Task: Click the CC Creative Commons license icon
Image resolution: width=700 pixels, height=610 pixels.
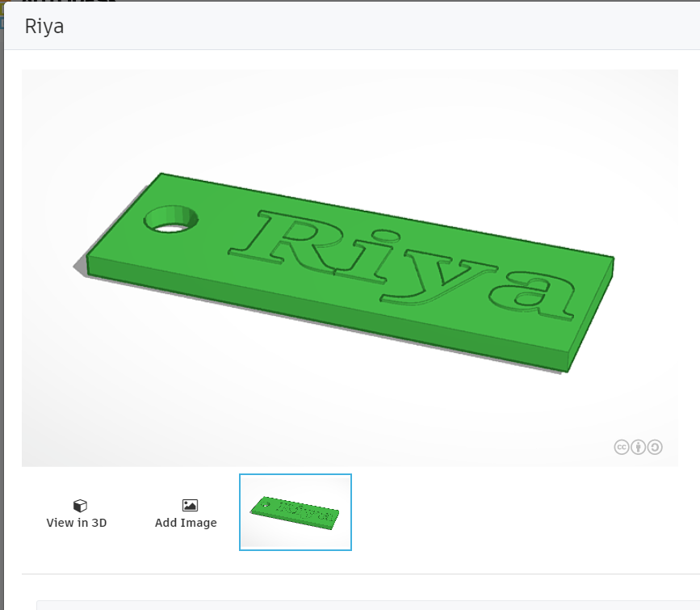Action: (x=620, y=447)
